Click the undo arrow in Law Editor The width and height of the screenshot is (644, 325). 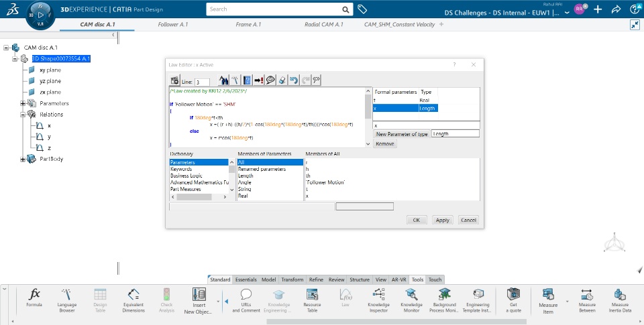coord(293,80)
